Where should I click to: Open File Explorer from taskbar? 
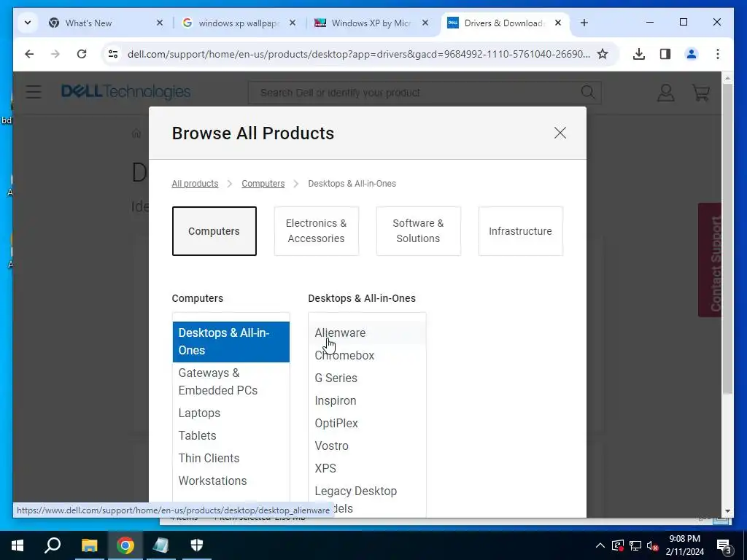pyautogui.click(x=89, y=545)
